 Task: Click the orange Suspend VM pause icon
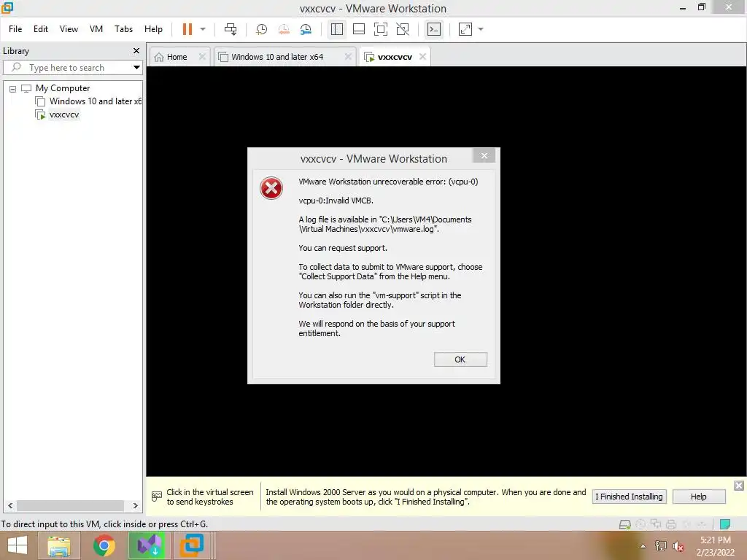(x=187, y=29)
